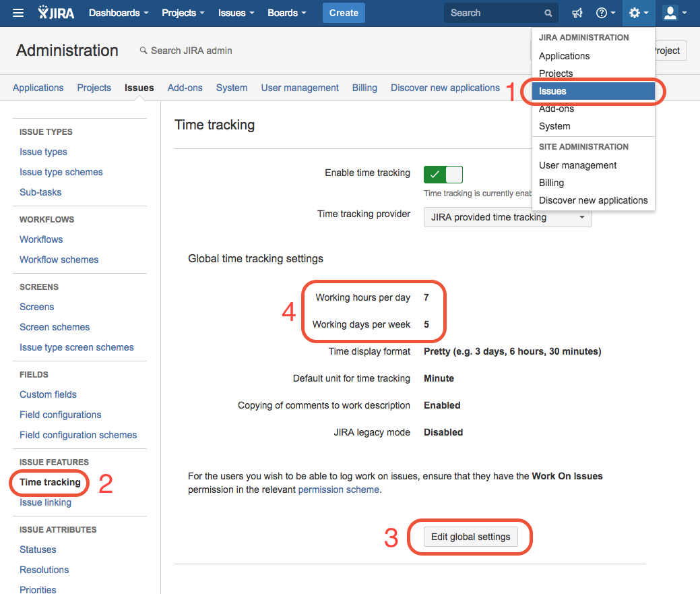Click the Working days per week value 5
Screen dimensions: 700x594
pos(426,325)
